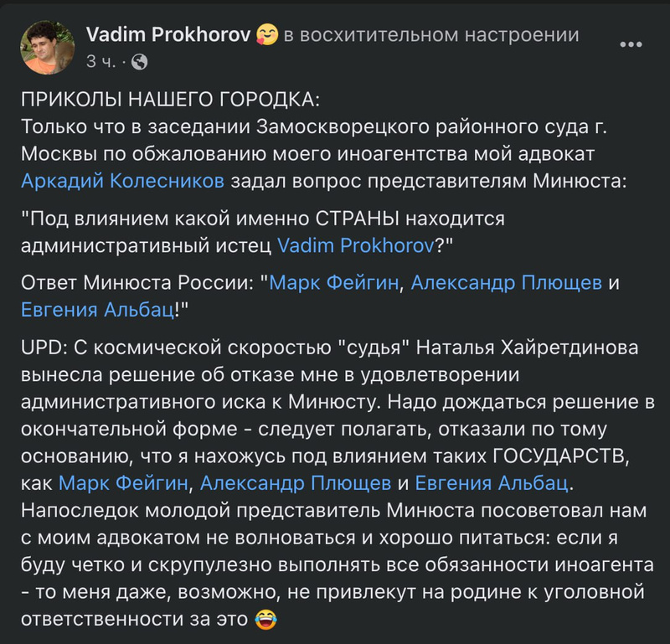Click Евгения Альбац link followed by exclamation mark
670x644 pixels.
(97, 309)
